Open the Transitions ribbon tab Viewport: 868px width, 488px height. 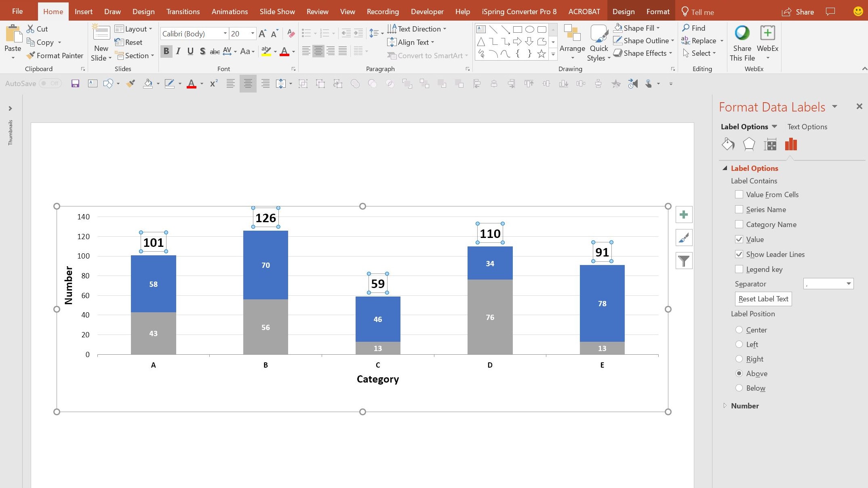pos(183,11)
